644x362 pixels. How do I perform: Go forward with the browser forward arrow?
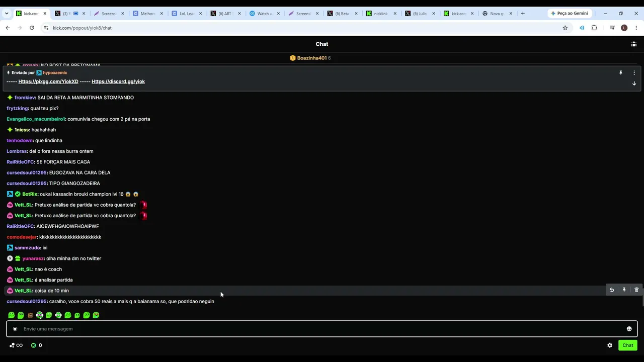[20, 28]
